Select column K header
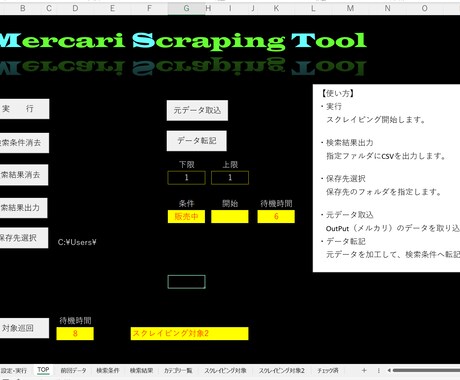 pos(276,8)
